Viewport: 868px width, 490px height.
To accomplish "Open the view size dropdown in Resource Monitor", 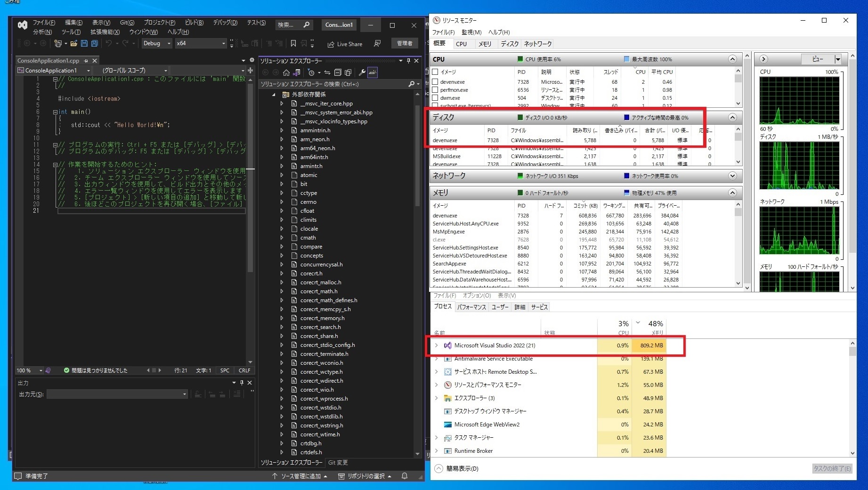I will pyautogui.click(x=837, y=59).
